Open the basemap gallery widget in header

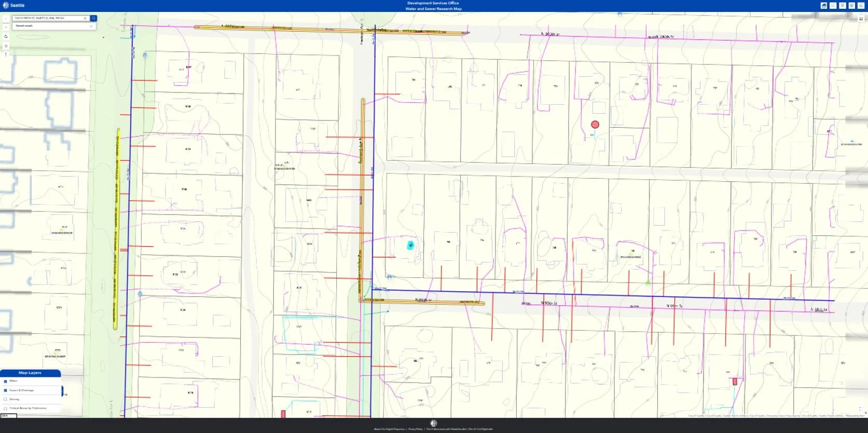pos(823,5)
